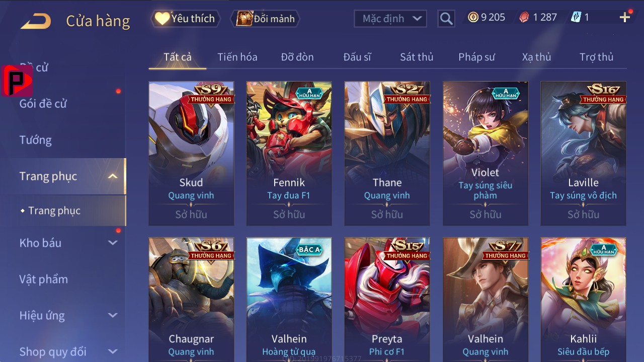The width and height of the screenshot is (644, 362).
Task: Open the search magnifier icon
Action: (x=446, y=19)
